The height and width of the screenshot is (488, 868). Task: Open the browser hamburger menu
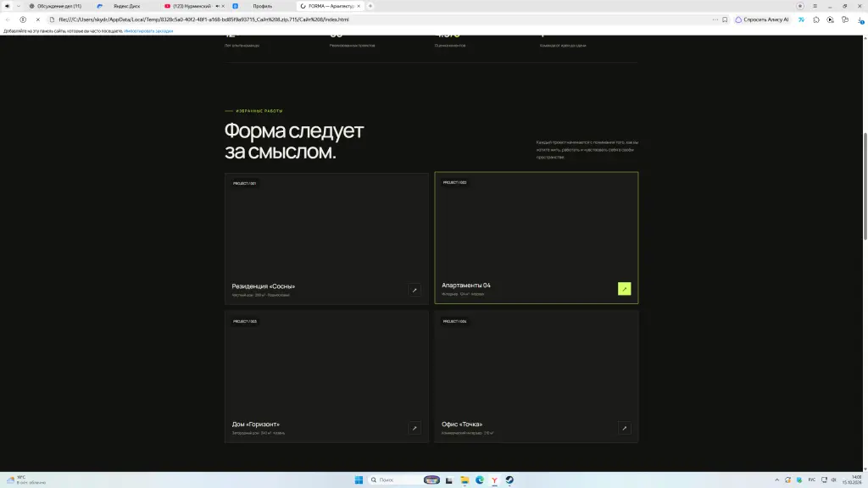[815, 6]
